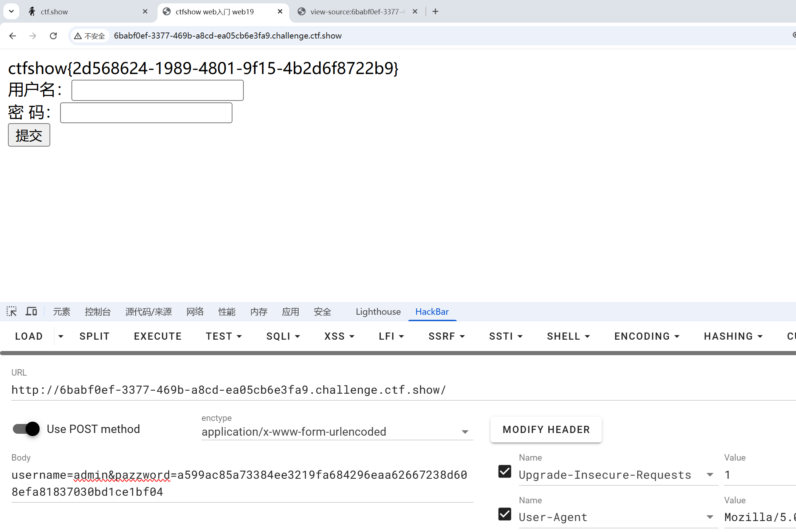Click the DevTools inspect element icon

pos(12,311)
